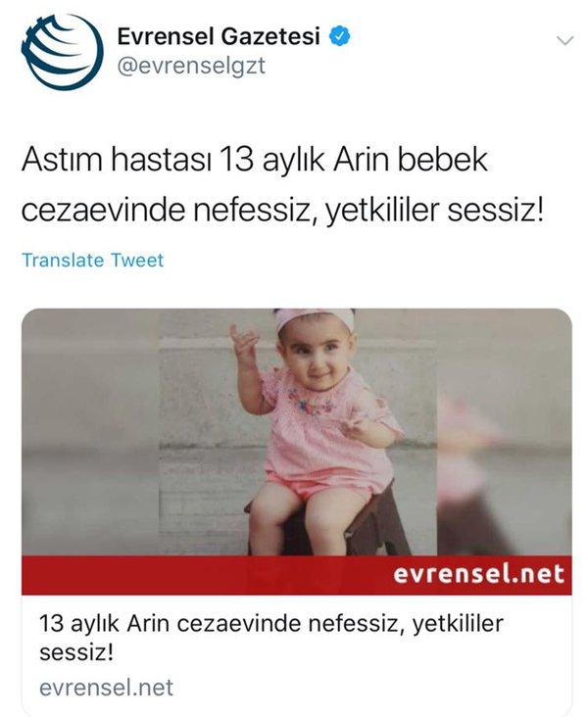Open the photo of the baby in pink
The width and height of the screenshot is (588, 717).
point(298,432)
